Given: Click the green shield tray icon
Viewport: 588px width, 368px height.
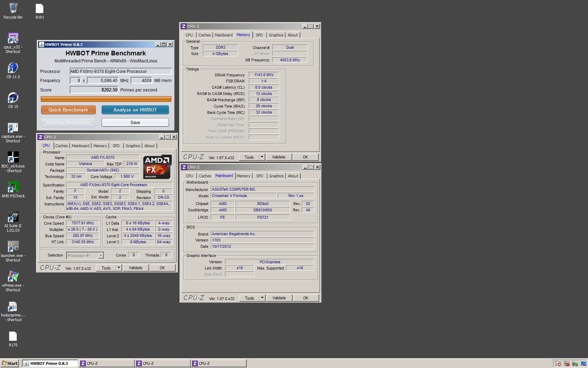Looking at the screenshot, I should (x=575, y=363).
